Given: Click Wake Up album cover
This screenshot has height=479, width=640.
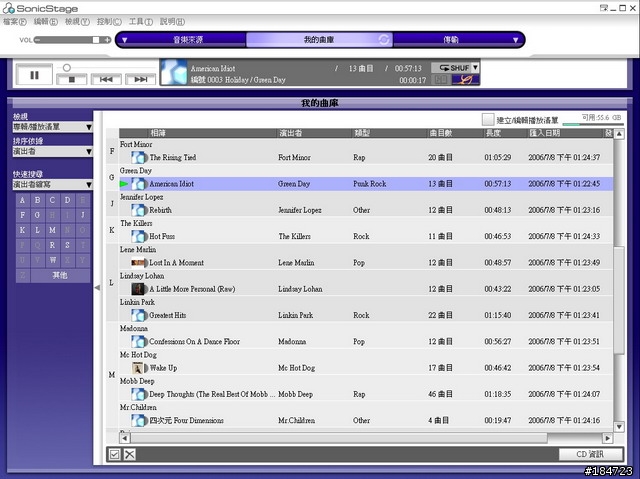Looking at the screenshot, I should (139, 368).
